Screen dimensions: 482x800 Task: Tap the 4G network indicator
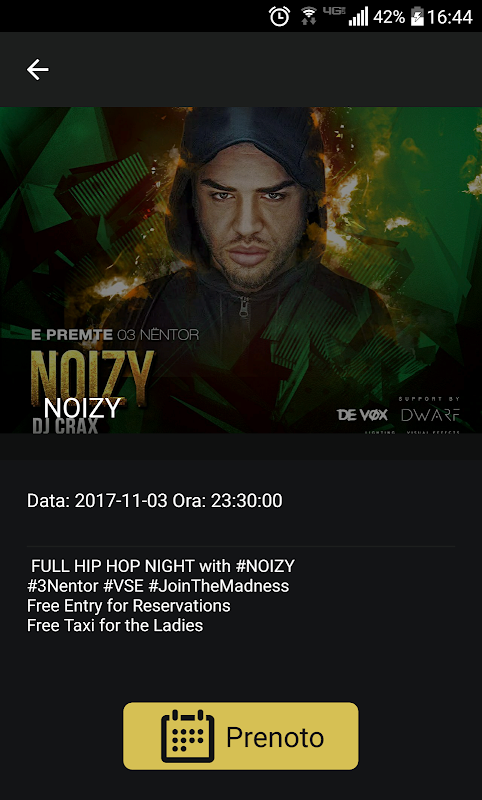(334, 11)
